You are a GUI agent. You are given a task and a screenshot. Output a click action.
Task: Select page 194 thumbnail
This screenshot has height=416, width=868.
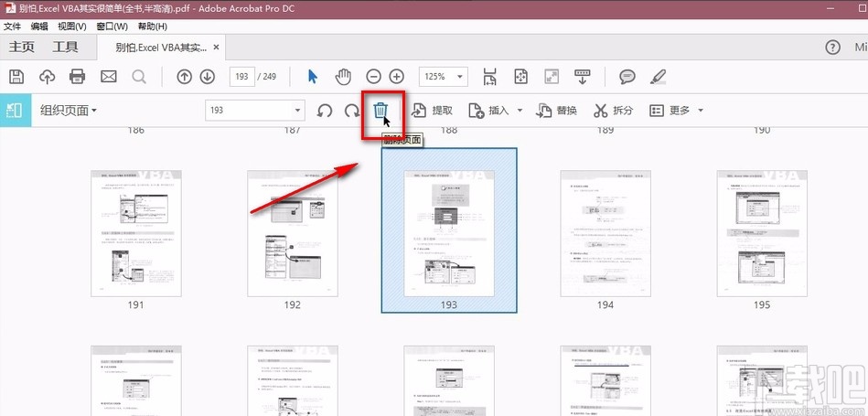[x=605, y=233]
